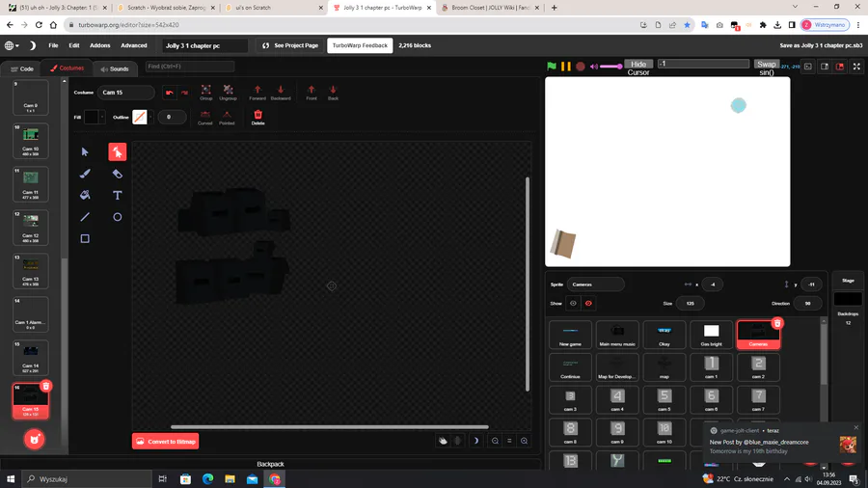
Task: Open the Addons menu
Action: pos(99,45)
